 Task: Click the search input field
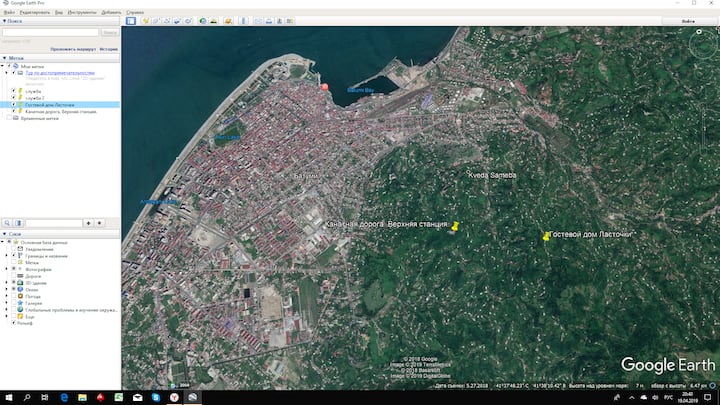point(50,32)
